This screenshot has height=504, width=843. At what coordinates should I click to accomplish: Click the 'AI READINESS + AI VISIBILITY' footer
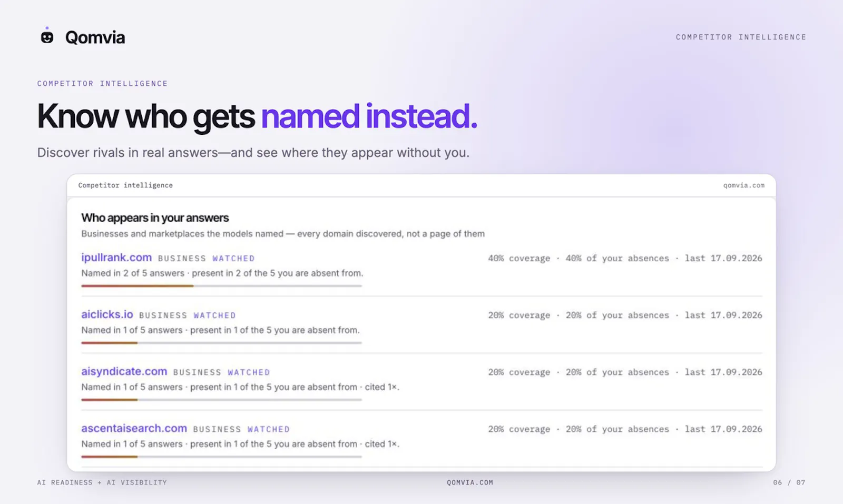pos(102,482)
